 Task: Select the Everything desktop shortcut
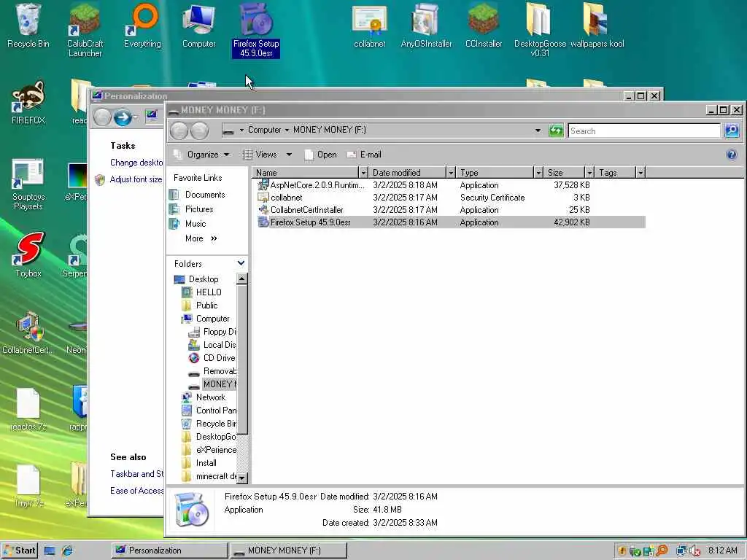pos(142,26)
